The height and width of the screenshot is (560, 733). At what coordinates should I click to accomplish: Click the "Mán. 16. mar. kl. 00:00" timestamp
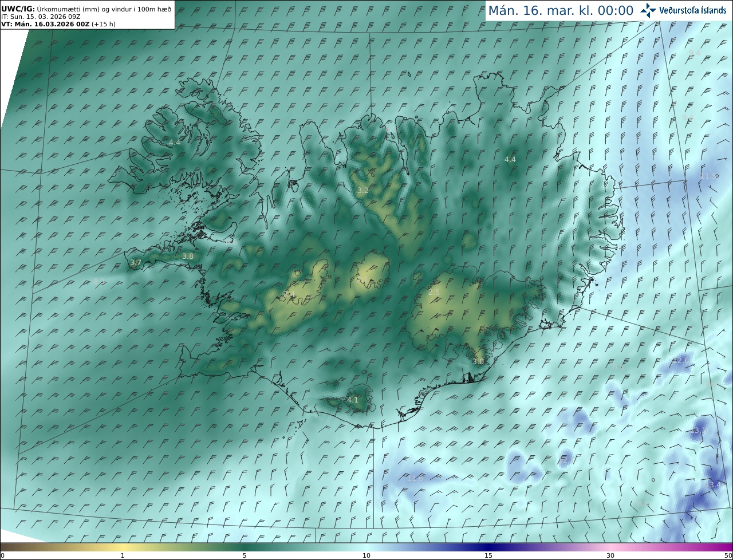(x=561, y=11)
